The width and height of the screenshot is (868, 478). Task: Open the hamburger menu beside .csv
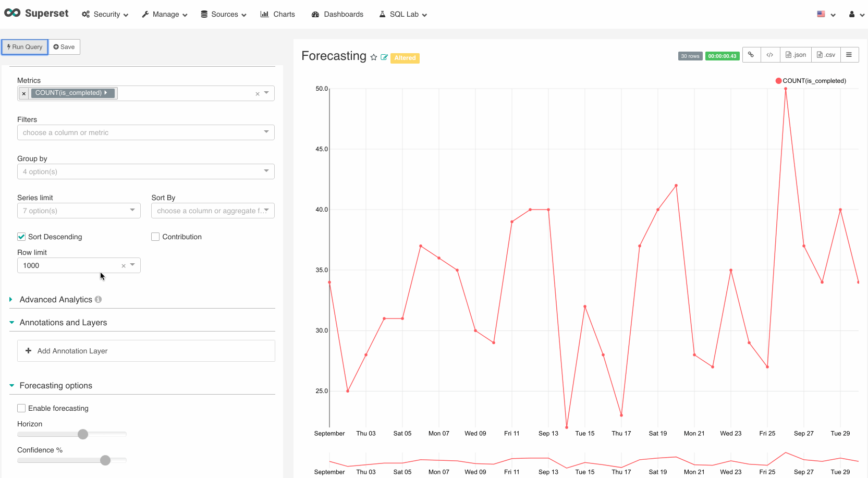[x=850, y=54]
